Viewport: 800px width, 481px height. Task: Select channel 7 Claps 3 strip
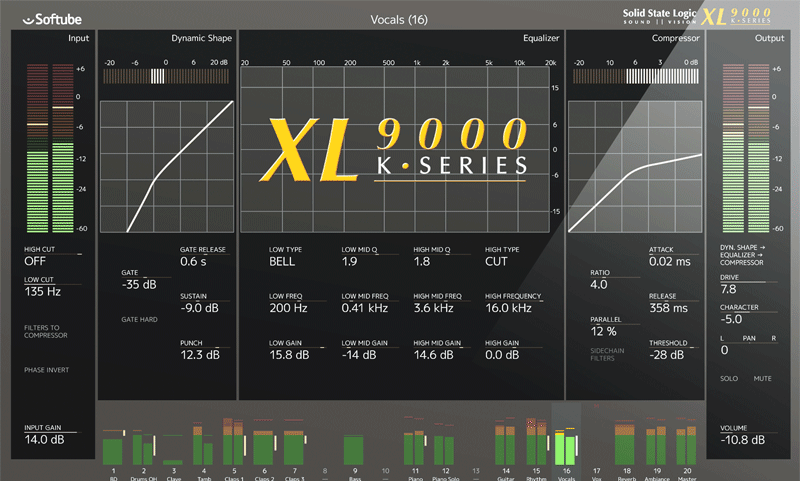(x=294, y=448)
